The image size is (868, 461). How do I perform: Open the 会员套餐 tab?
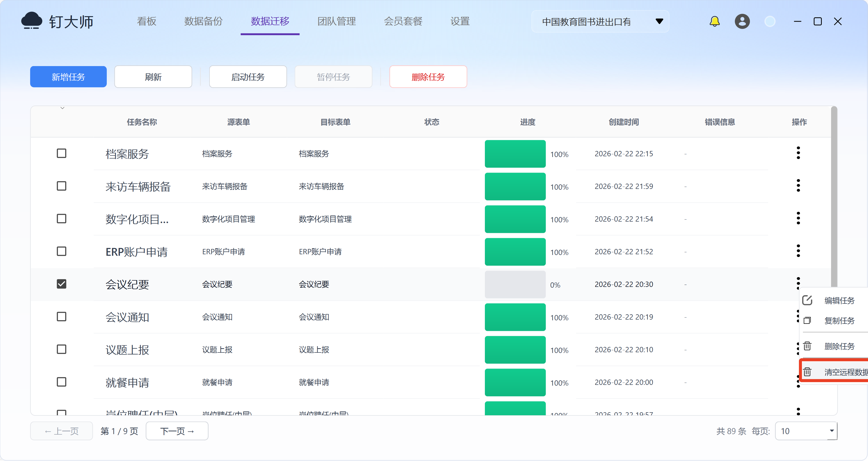point(403,21)
